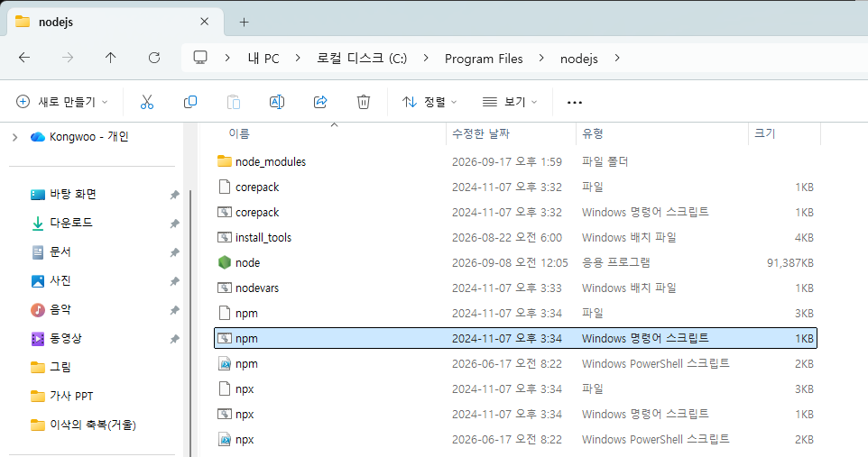Image resolution: width=868 pixels, height=457 pixels.
Task: Select the selected npm 명령어 스크립트 row
Action: pos(515,338)
